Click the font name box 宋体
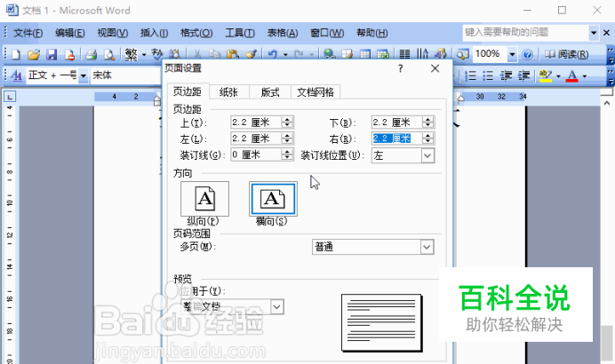This screenshot has width=615, height=364. (125, 75)
